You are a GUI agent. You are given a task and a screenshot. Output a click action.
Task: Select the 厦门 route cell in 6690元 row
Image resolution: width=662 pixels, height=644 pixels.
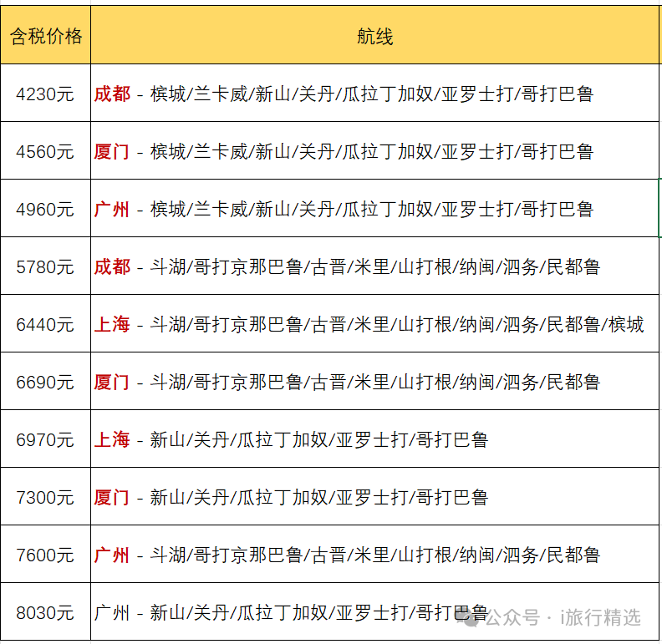click(x=375, y=382)
